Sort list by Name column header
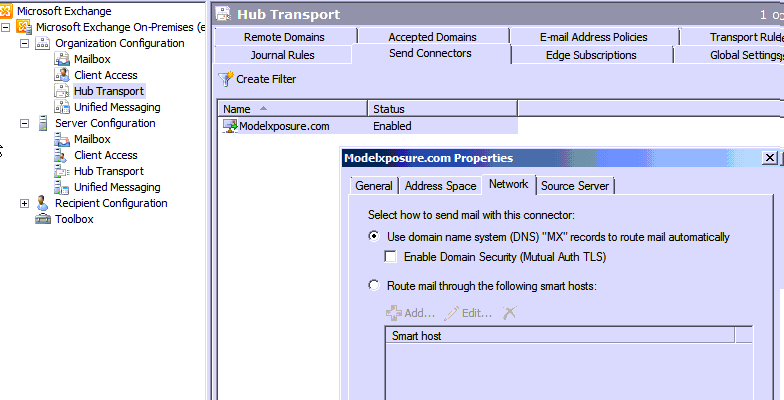 tap(292, 108)
